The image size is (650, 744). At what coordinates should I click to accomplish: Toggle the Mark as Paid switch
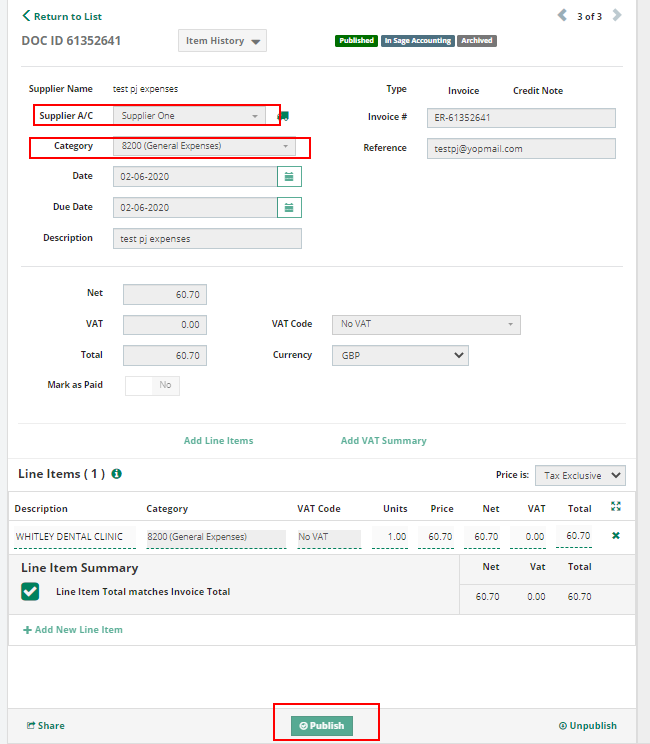tap(152, 385)
